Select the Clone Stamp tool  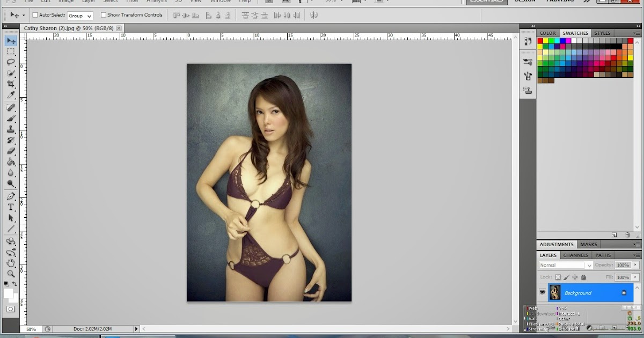11,129
